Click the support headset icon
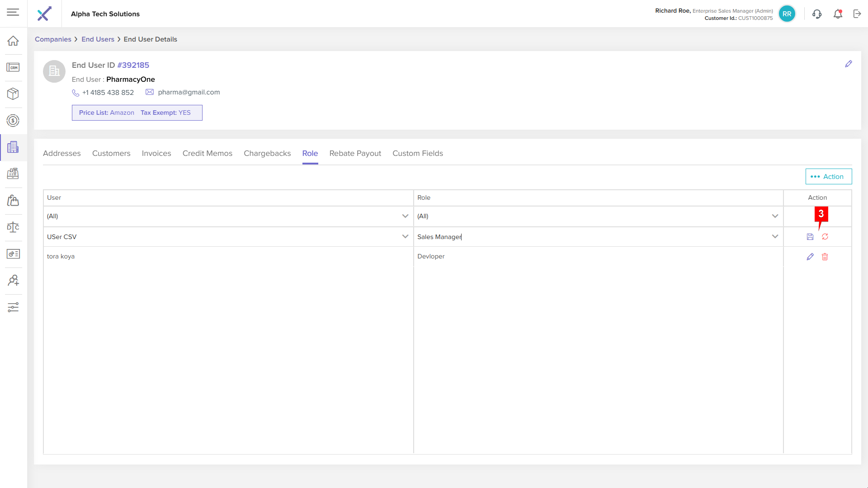 (817, 14)
